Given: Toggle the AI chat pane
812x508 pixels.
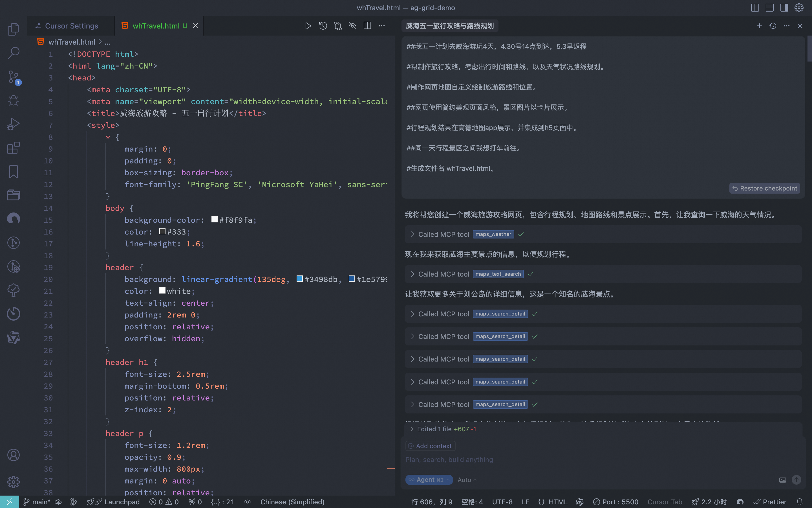Looking at the screenshot, I should [784, 7].
